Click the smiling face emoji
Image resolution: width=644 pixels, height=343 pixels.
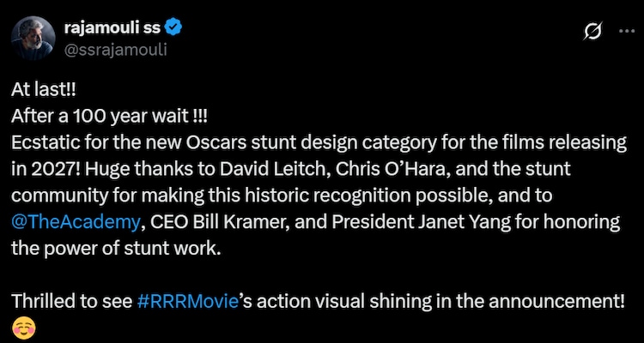24,327
